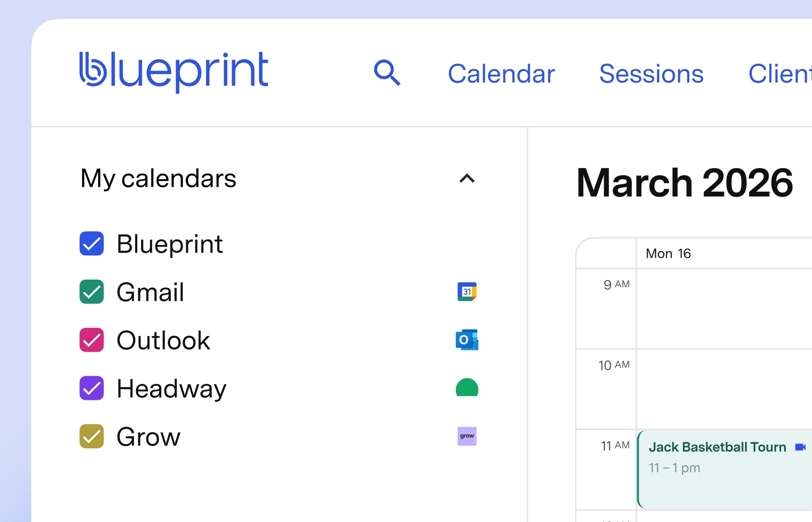Click the purple Grow icon
The image size is (812, 522).
tap(467, 436)
